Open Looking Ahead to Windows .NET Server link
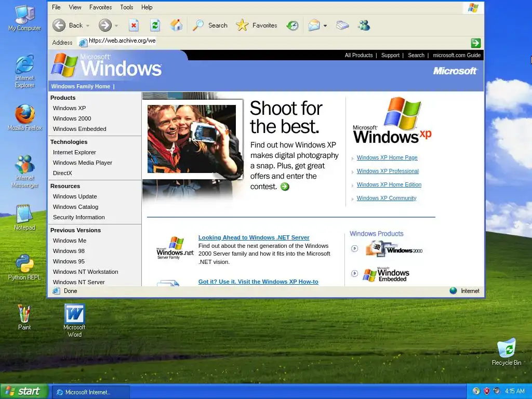Screen dimensions: 532x399 coord(254,237)
